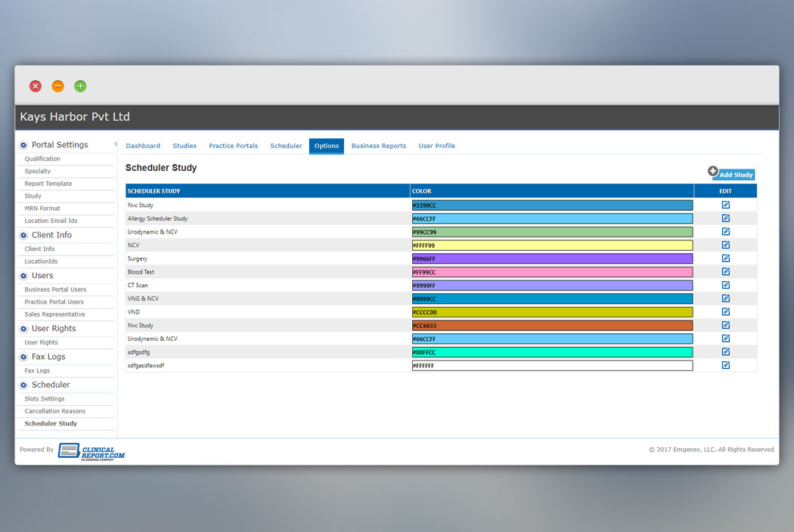Image resolution: width=794 pixels, height=532 pixels.
Task: Open the Business Reports tab
Action: coord(379,146)
